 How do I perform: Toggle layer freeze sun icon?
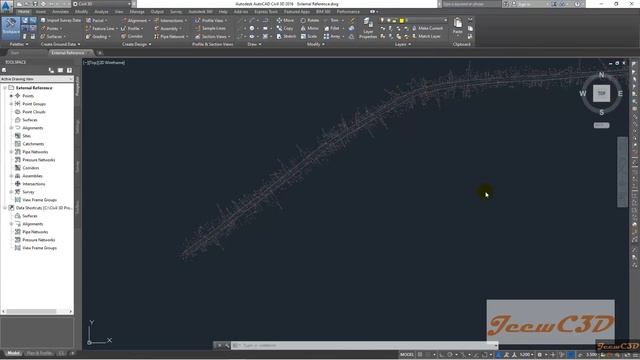tap(389, 20)
